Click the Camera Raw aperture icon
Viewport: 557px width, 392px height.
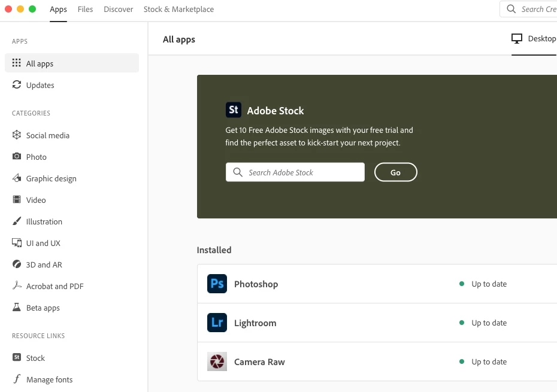coord(217,361)
